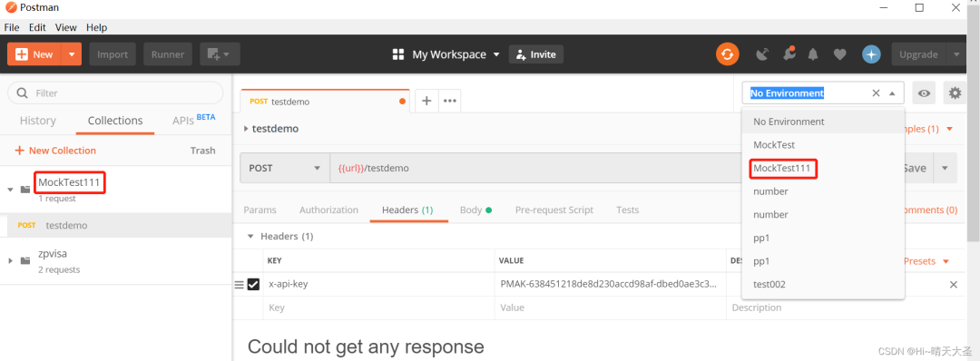Open the user avatar icon
This screenshot has height=361, width=980.
(871, 54)
